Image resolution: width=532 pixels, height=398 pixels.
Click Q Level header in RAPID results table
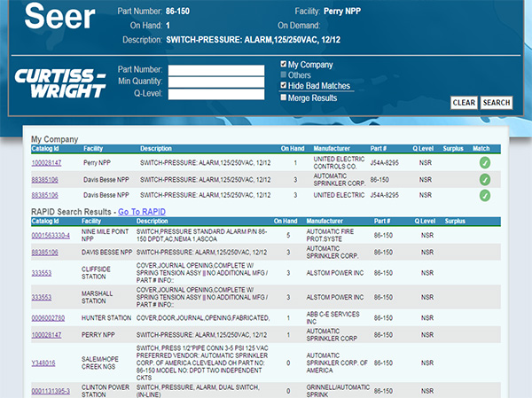[x=425, y=222]
